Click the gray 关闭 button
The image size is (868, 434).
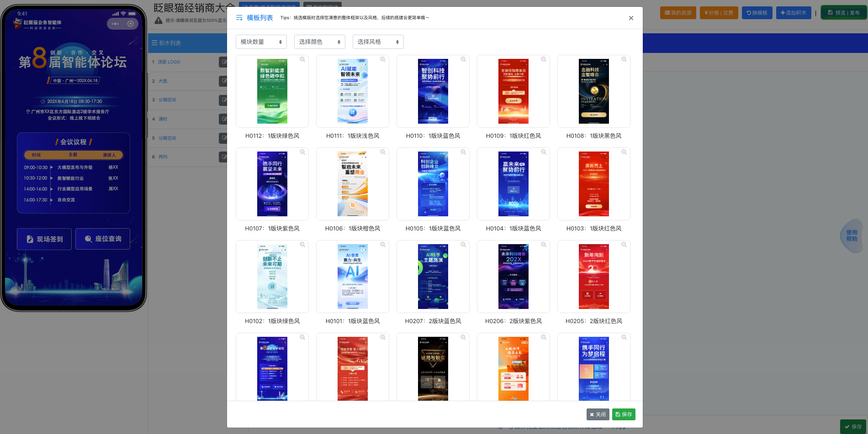click(x=598, y=414)
